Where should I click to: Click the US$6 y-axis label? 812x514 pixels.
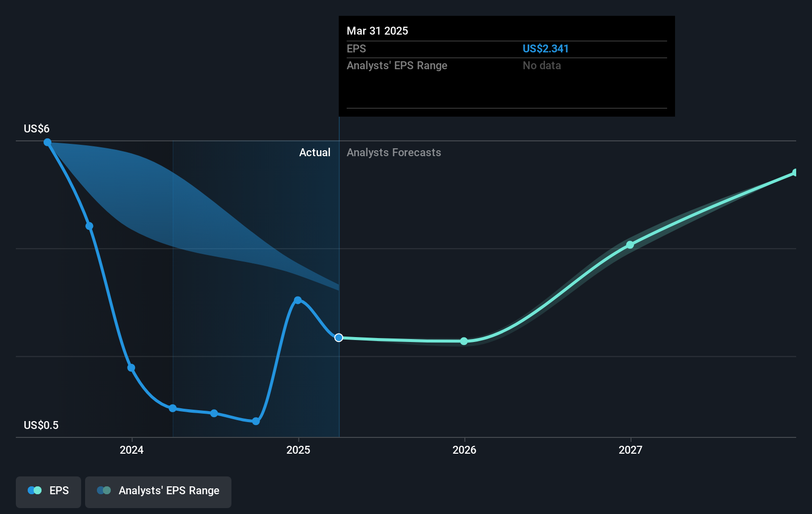pyautogui.click(x=37, y=128)
